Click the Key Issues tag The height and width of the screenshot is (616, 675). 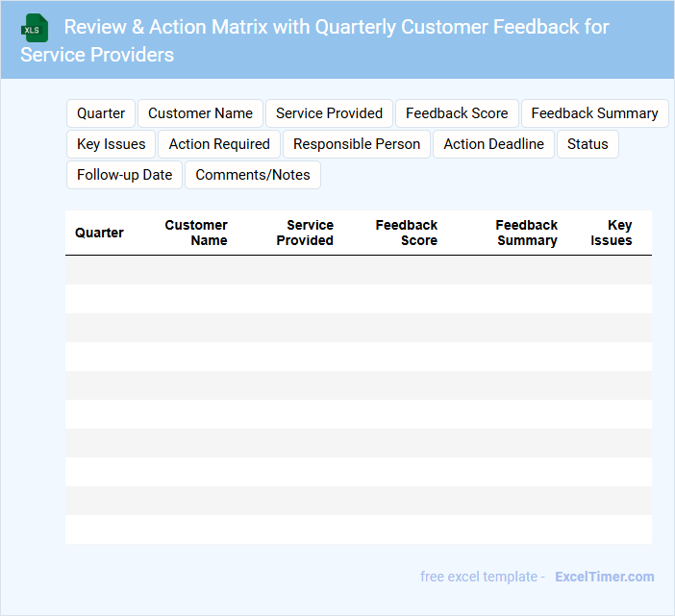(112, 144)
